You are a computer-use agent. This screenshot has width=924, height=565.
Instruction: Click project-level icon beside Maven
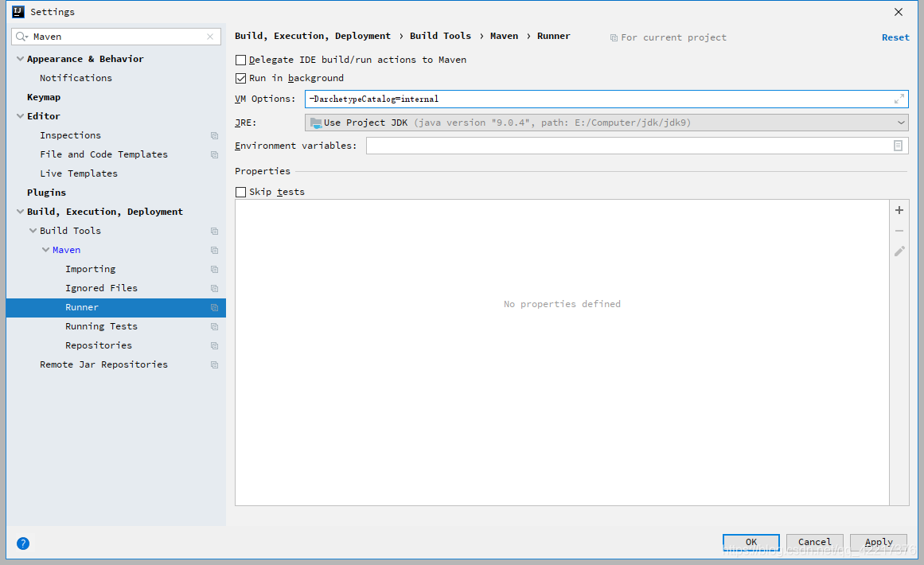tap(215, 250)
